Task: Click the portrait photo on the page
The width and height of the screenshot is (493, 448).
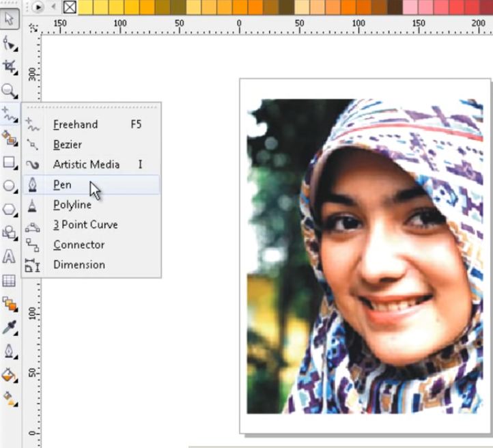Action: pos(365,256)
